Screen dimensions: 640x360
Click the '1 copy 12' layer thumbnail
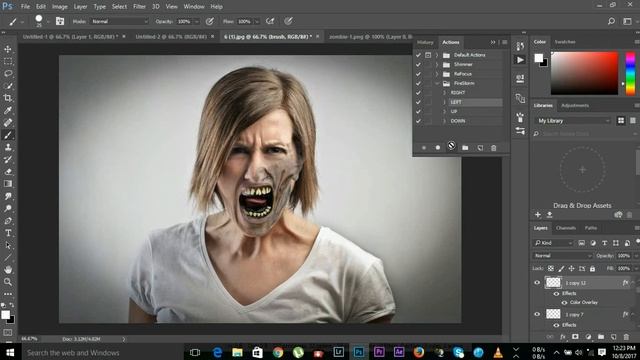(x=553, y=282)
